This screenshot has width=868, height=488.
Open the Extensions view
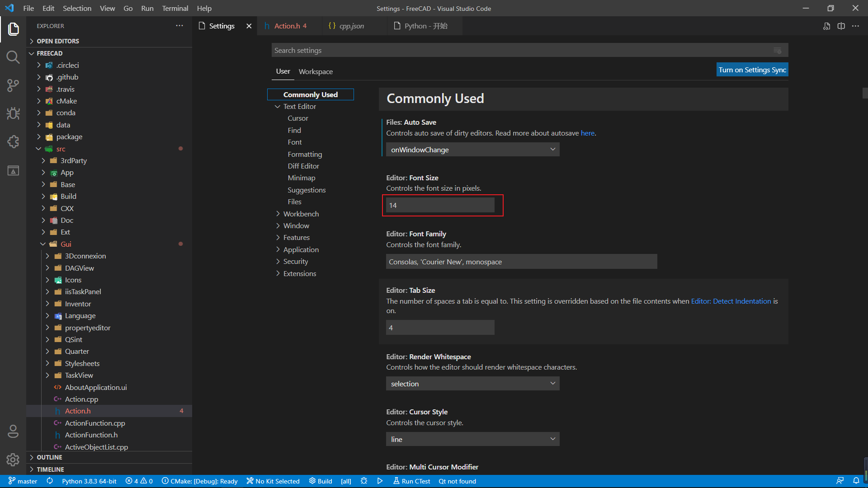13,142
